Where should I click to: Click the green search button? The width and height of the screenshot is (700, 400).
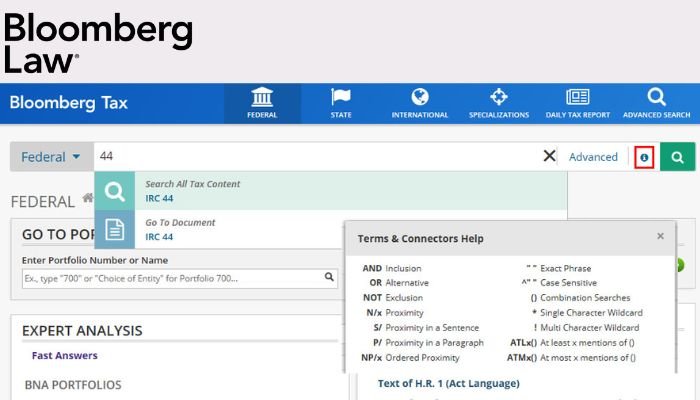pos(678,157)
